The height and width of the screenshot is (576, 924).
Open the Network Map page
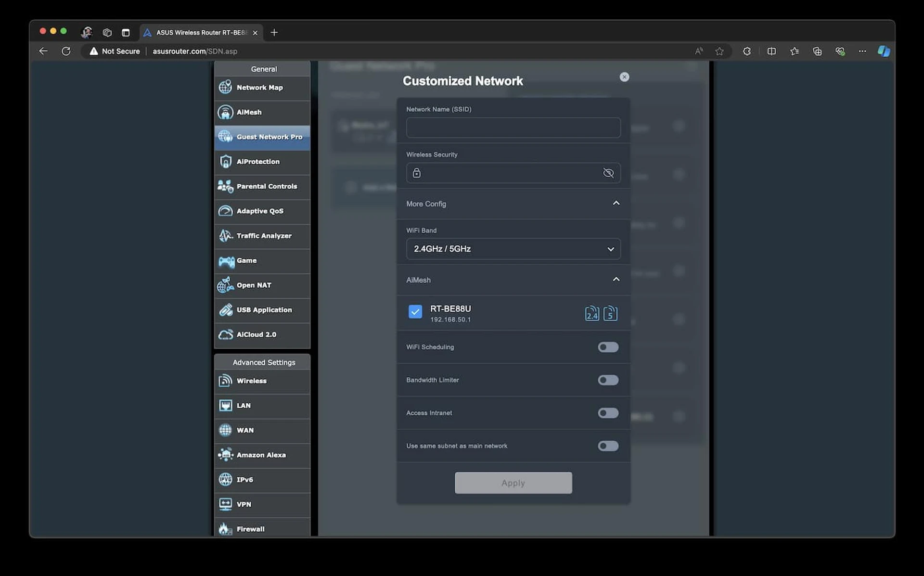tap(262, 88)
